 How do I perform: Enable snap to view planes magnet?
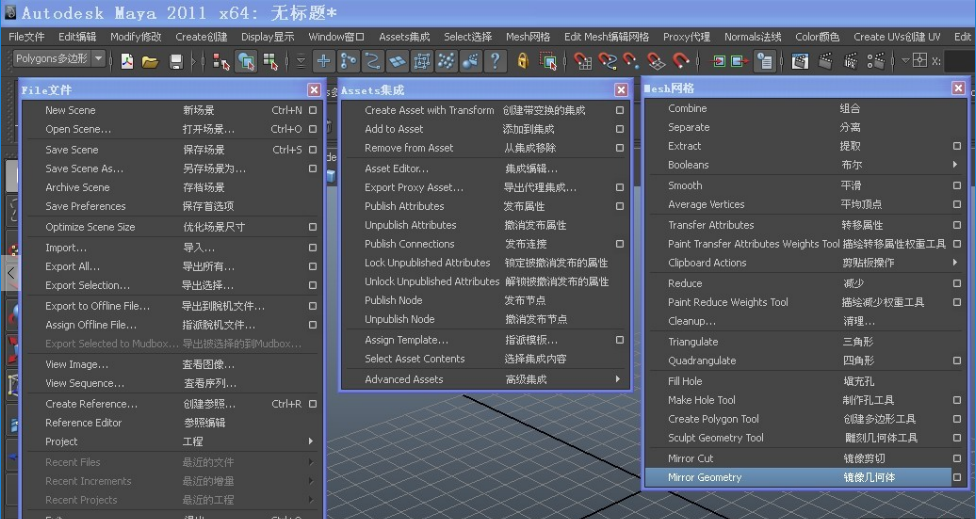tap(656, 61)
